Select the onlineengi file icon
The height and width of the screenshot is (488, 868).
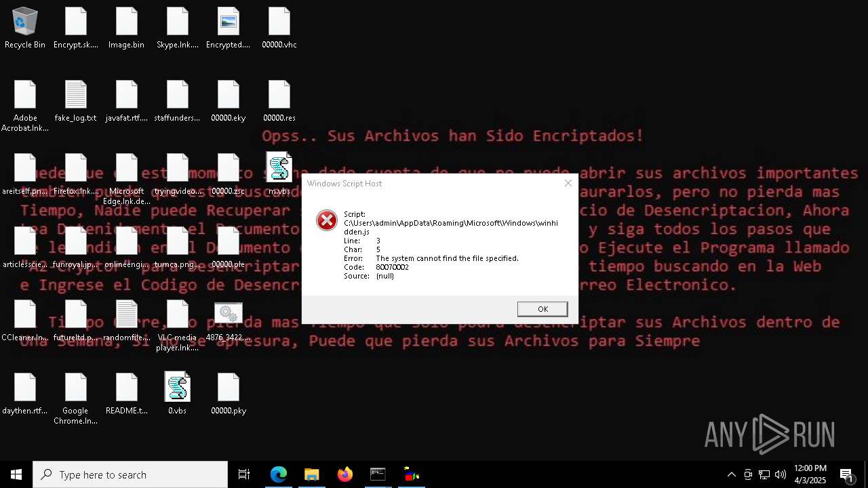[127, 248]
